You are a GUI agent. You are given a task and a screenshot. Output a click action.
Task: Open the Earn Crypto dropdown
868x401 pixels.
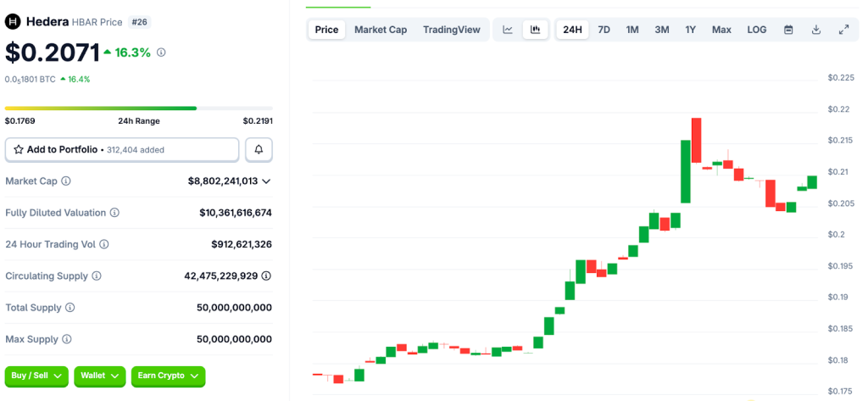[168, 376]
